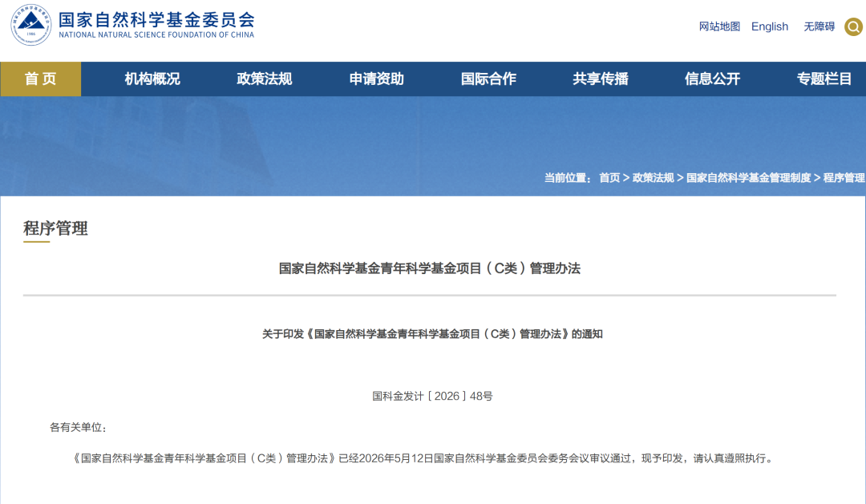Click breadcrumb link 政策法规
This screenshot has height=504, width=866.
[653, 178]
